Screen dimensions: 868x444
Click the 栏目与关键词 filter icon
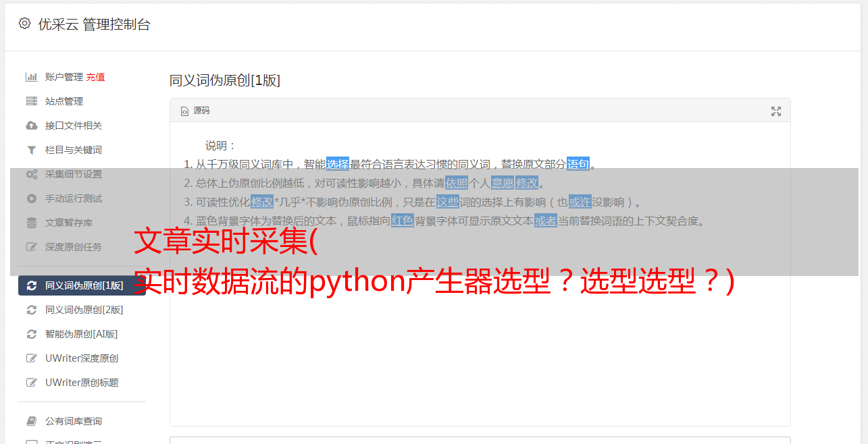click(31, 150)
